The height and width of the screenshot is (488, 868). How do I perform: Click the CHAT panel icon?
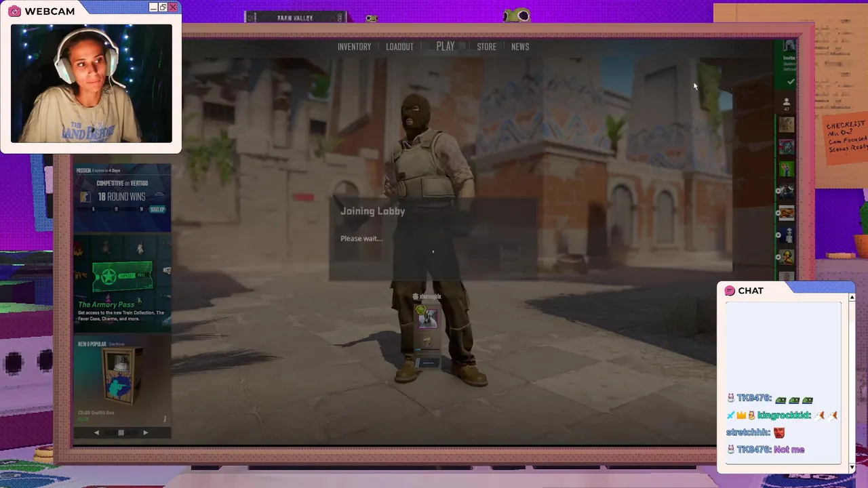(x=730, y=291)
